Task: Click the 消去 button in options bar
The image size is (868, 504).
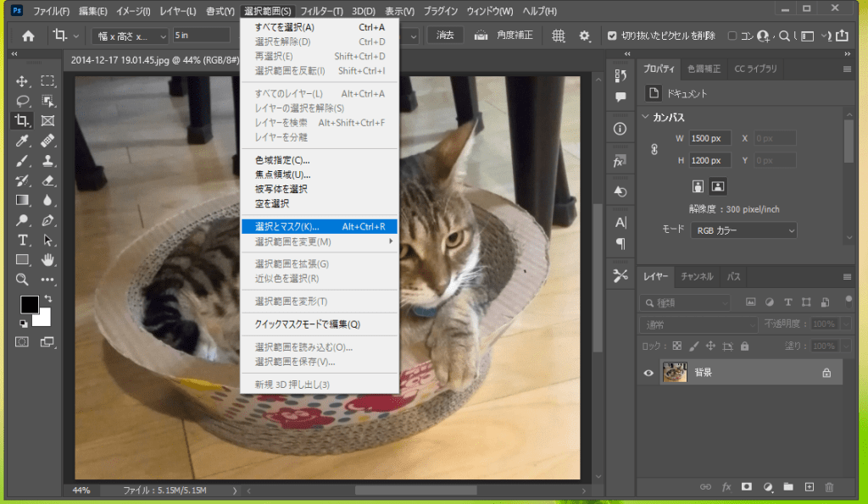Action: click(445, 36)
